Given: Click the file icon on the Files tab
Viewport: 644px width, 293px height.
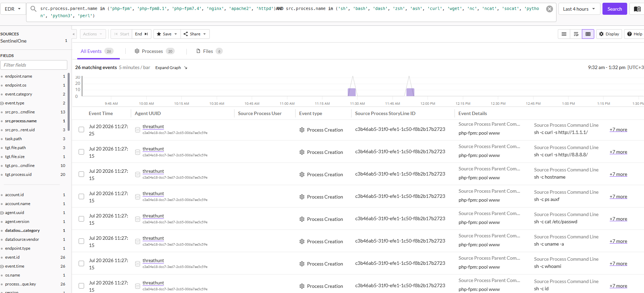Looking at the screenshot, I should click(198, 51).
